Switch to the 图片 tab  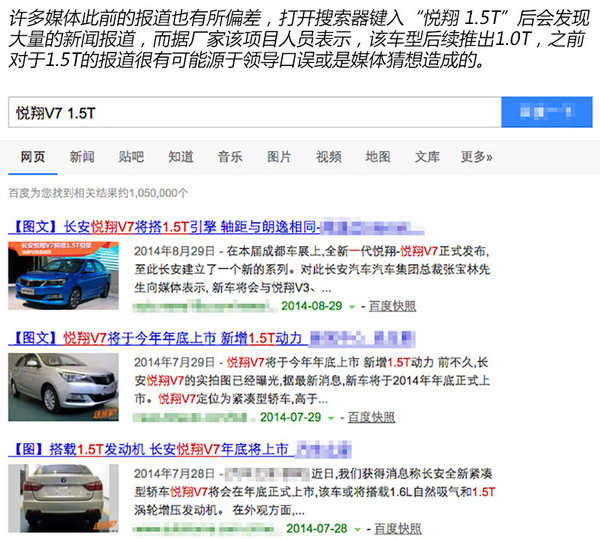pyautogui.click(x=279, y=157)
